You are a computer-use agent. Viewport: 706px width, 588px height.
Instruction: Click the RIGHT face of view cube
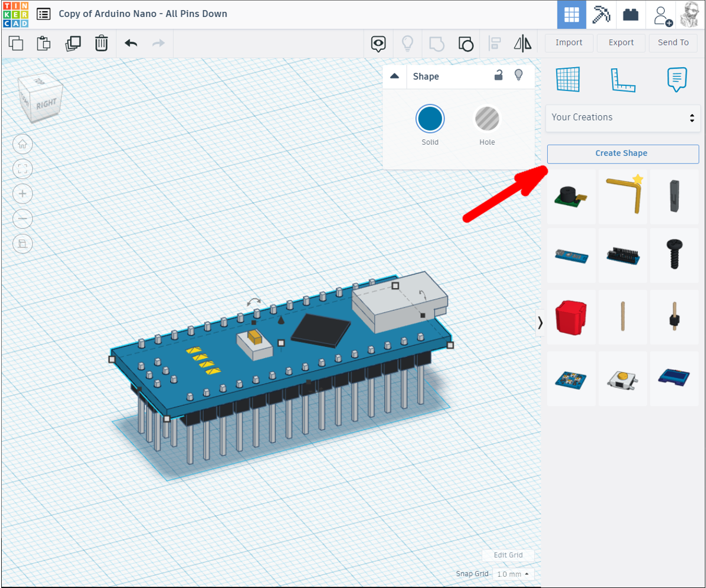click(x=46, y=105)
